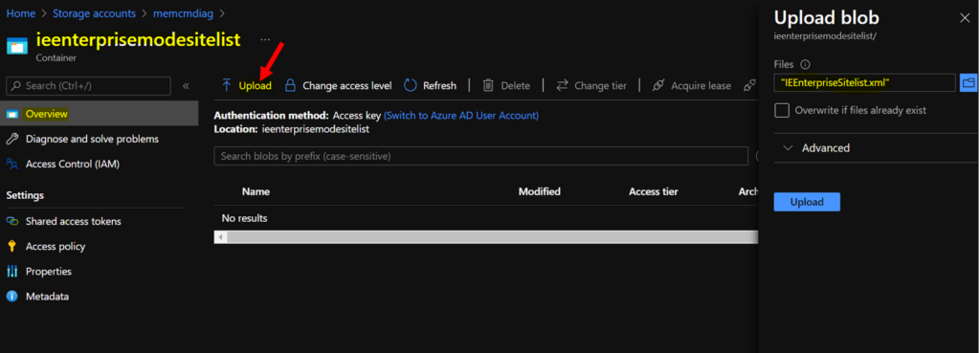Click the Overview container icon in sidebar
980x353 pixels.
coord(11,115)
